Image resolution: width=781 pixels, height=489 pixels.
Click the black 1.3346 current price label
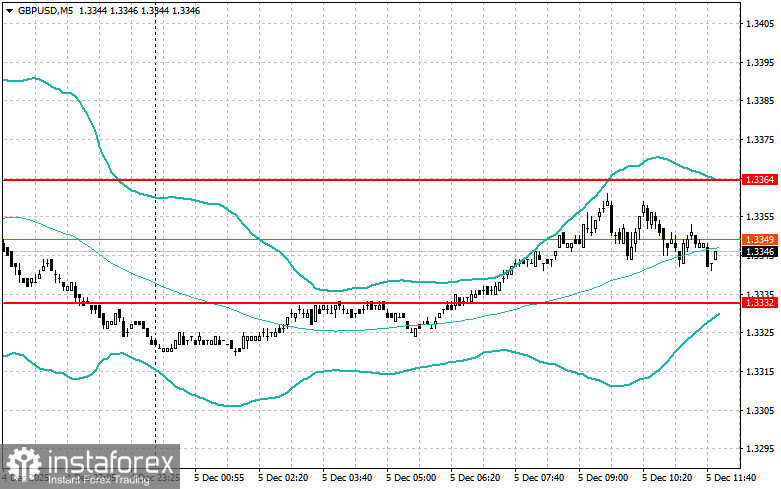click(x=760, y=252)
